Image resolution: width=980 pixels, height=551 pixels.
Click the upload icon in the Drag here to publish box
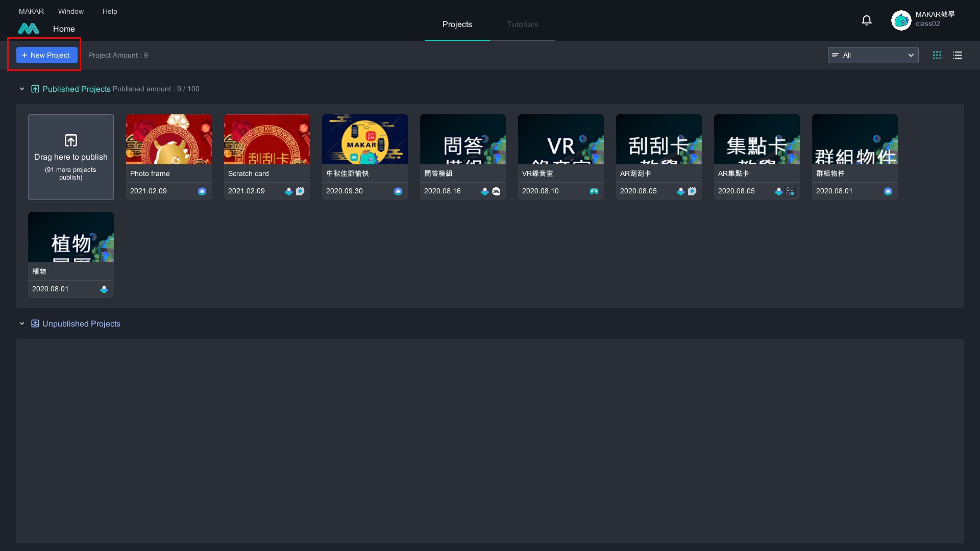[71, 140]
